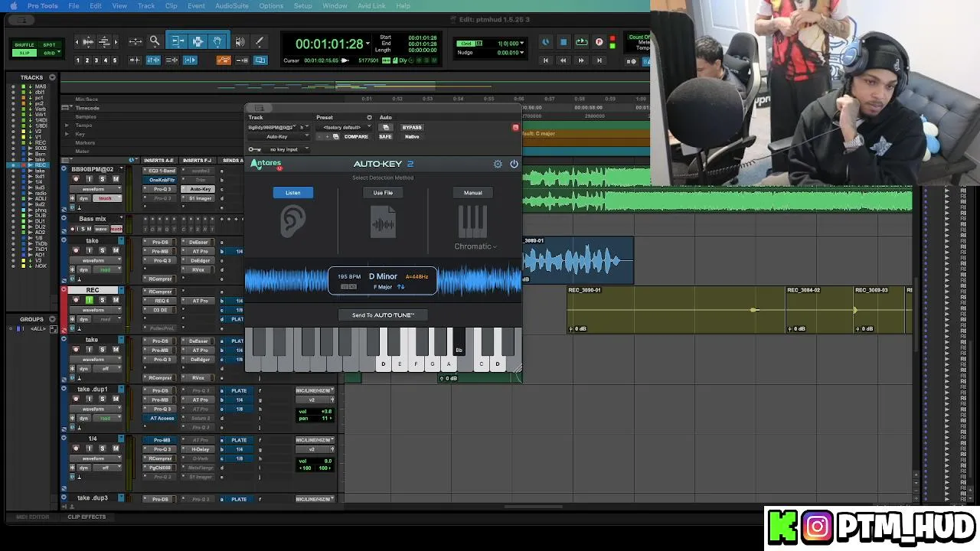
Task: Select the Pencil tool
Action: [259, 42]
